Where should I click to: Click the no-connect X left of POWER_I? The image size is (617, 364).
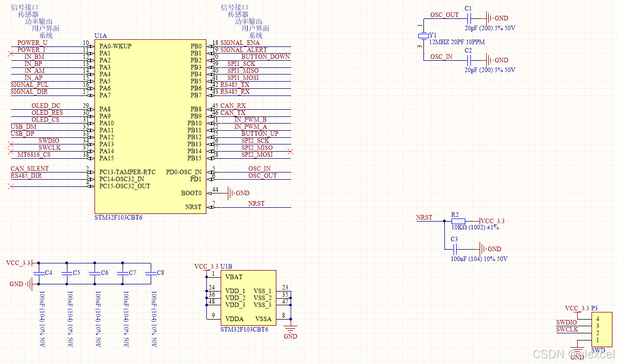10,53
